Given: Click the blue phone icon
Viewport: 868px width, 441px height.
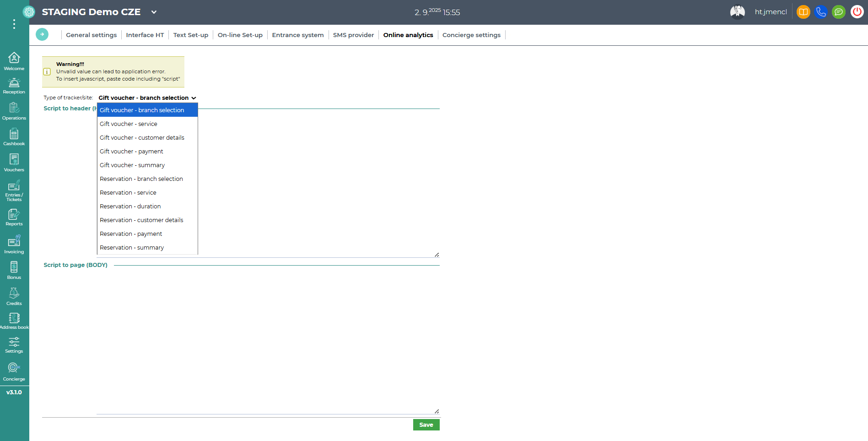Looking at the screenshot, I should 821,12.
